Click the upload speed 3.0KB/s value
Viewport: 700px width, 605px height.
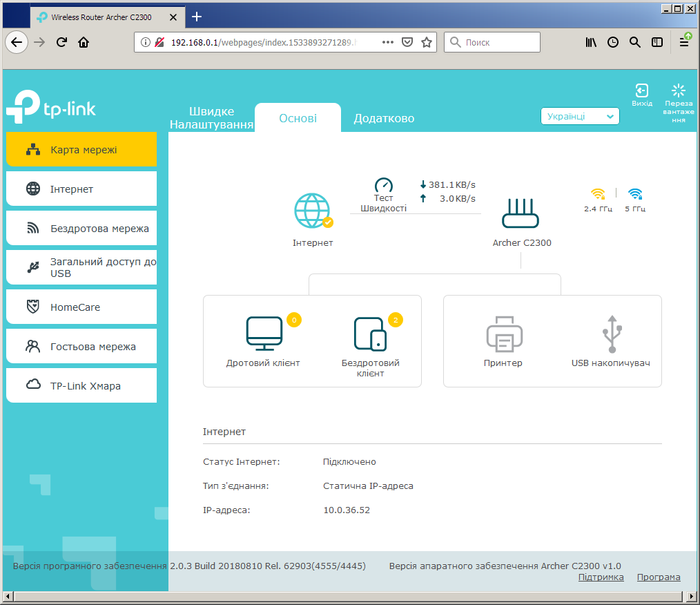(458, 199)
